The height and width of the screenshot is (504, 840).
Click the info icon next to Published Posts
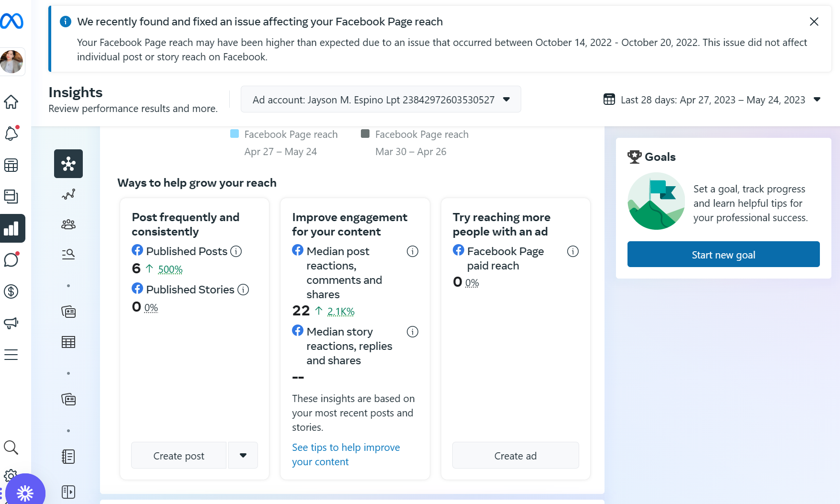click(236, 251)
